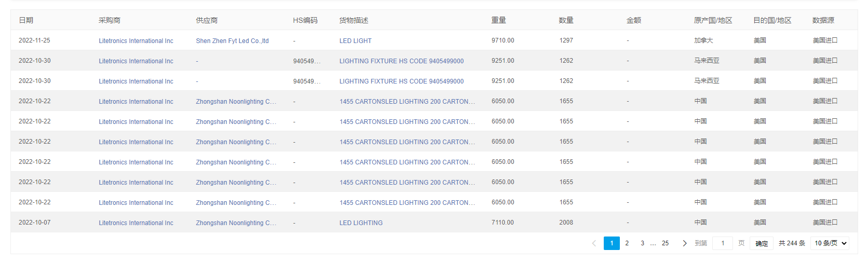Screen dimensions: 868x264
Task: Jump to page 2 in pagination
Action: click(x=627, y=243)
